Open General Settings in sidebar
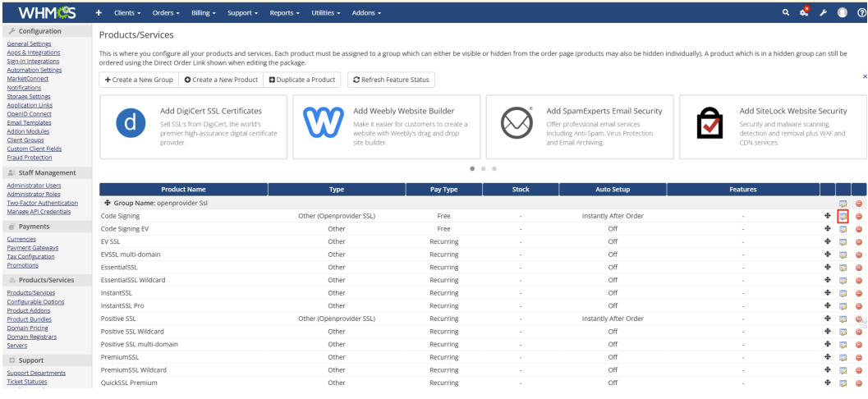The height and width of the screenshot is (399, 868). coord(29,44)
